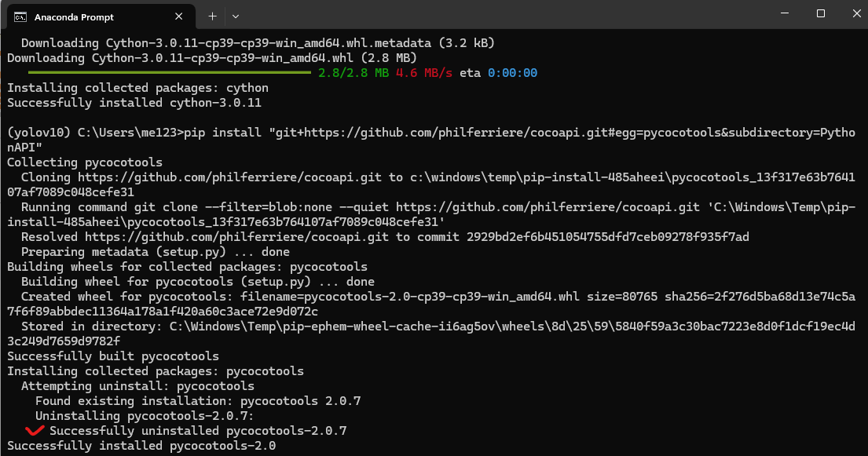Click the github URL in the Cloning line
The height and width of the screenshot is (456, 868).
(x=229, y=177)
